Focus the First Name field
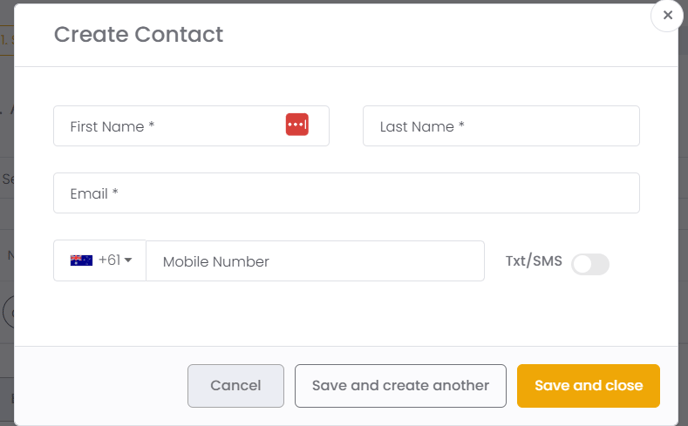Image resolution: width=688 pixels, height=426 pixels. tap(191, 126)
